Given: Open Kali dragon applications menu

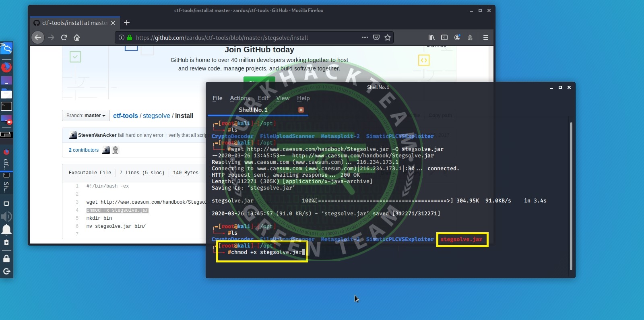Looking at the screenshot, I should point(6,49).
